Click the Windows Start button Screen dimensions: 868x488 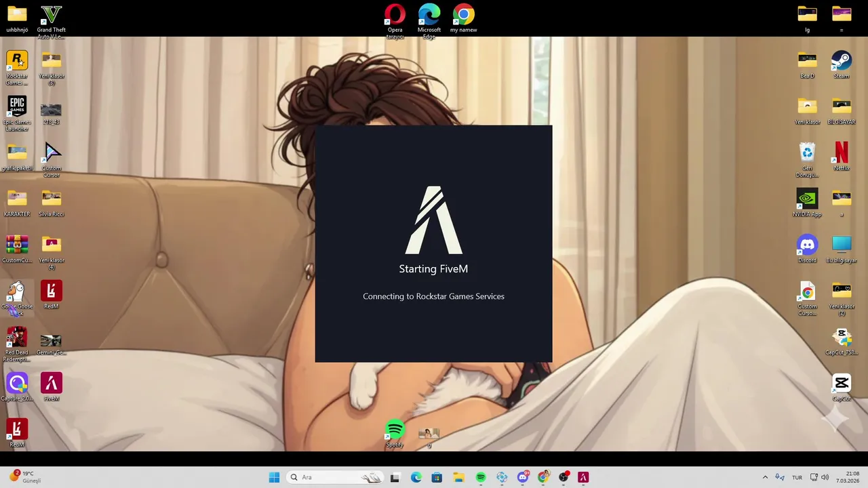(274, 477)
